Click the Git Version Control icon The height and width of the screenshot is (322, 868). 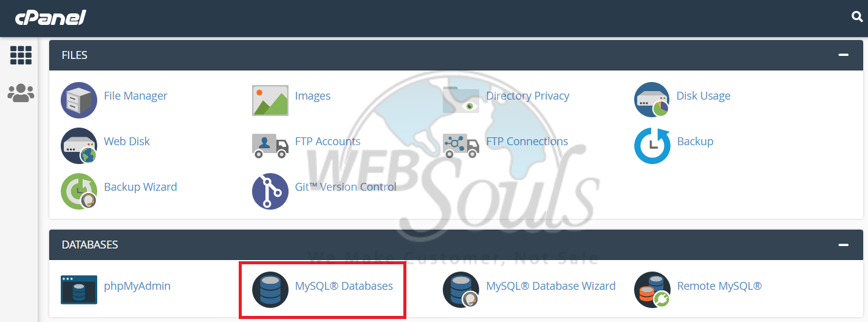point(270,191)
